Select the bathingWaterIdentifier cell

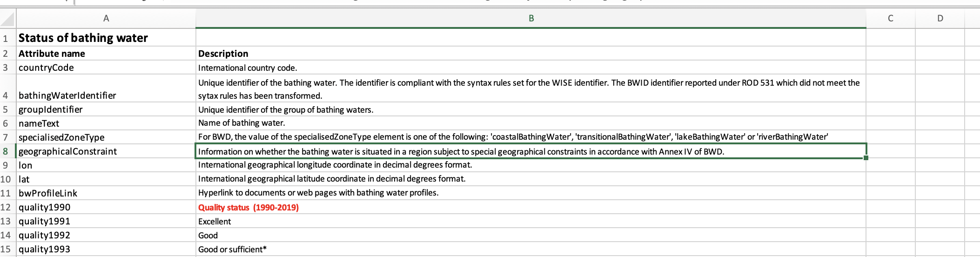tap(67, 95)
